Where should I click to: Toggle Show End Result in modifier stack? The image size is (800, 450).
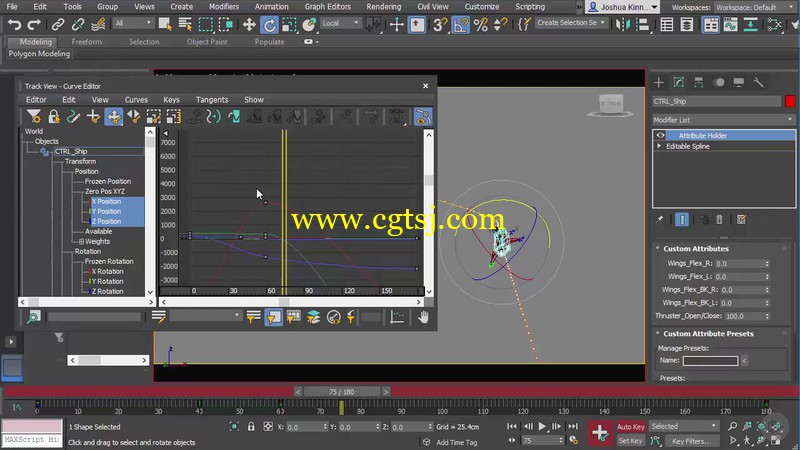click(682, 219)
